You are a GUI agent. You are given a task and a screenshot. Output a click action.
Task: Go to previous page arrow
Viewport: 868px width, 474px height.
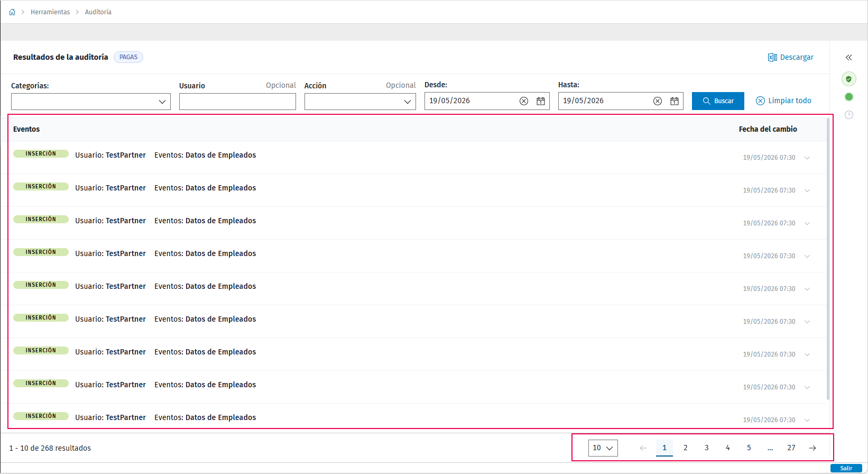click(x=643, y=448)
